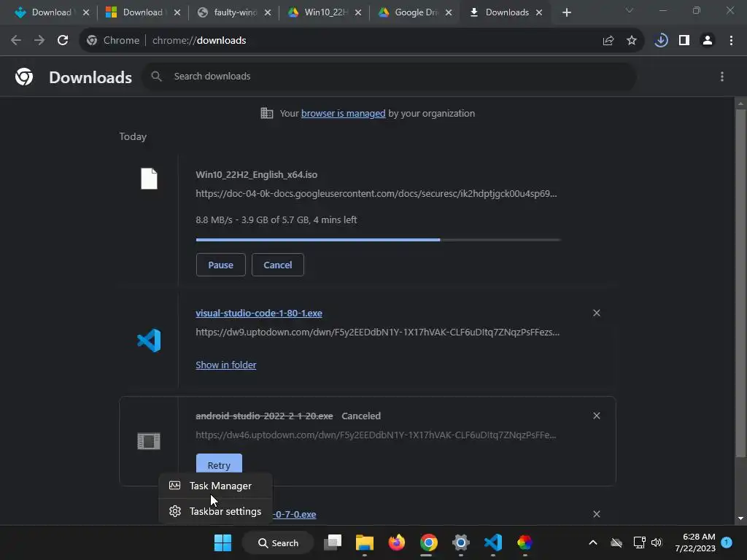
Task: Launch Firefox from the taskbar
Action: tap(396, 542)
